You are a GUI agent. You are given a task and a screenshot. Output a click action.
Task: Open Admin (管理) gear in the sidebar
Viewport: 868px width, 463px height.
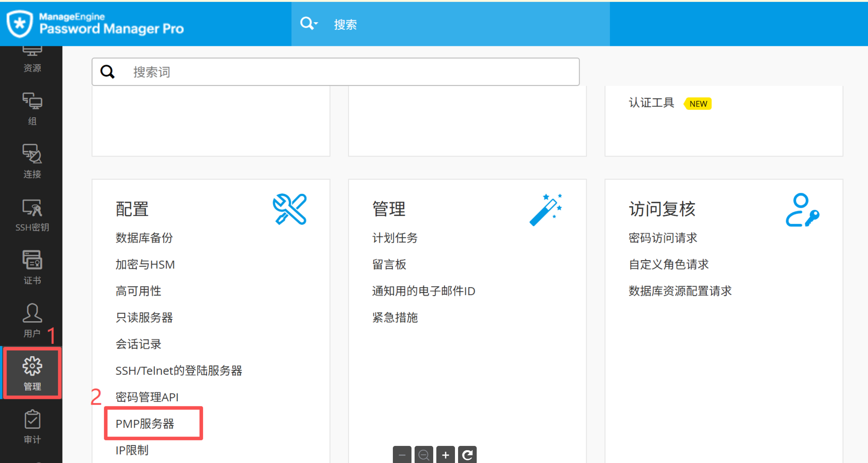(x=32, y=373)
